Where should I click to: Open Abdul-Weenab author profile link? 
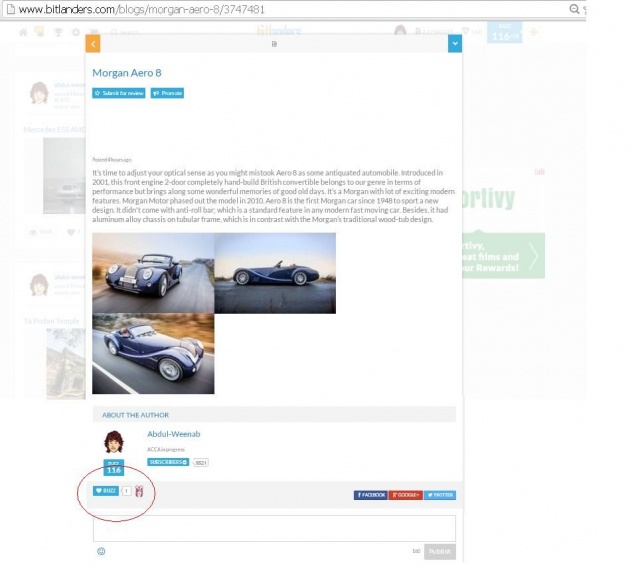174,434
